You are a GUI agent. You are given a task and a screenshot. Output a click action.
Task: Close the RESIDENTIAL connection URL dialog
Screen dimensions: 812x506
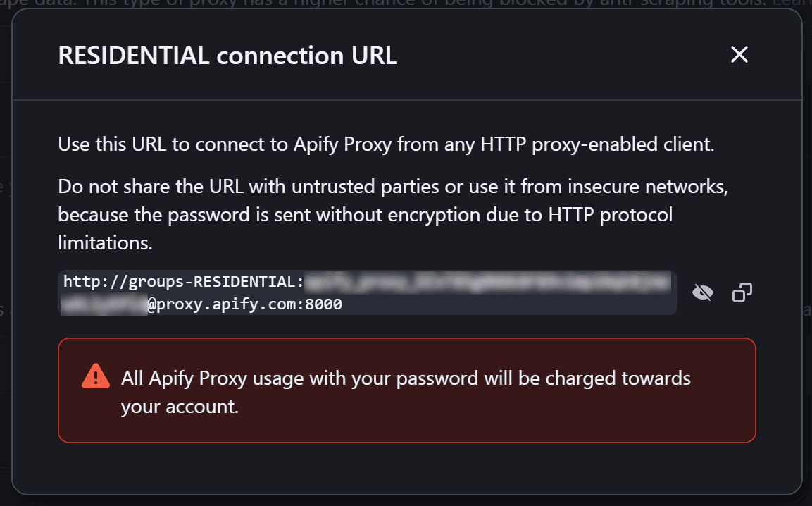(x=739, y=54)
